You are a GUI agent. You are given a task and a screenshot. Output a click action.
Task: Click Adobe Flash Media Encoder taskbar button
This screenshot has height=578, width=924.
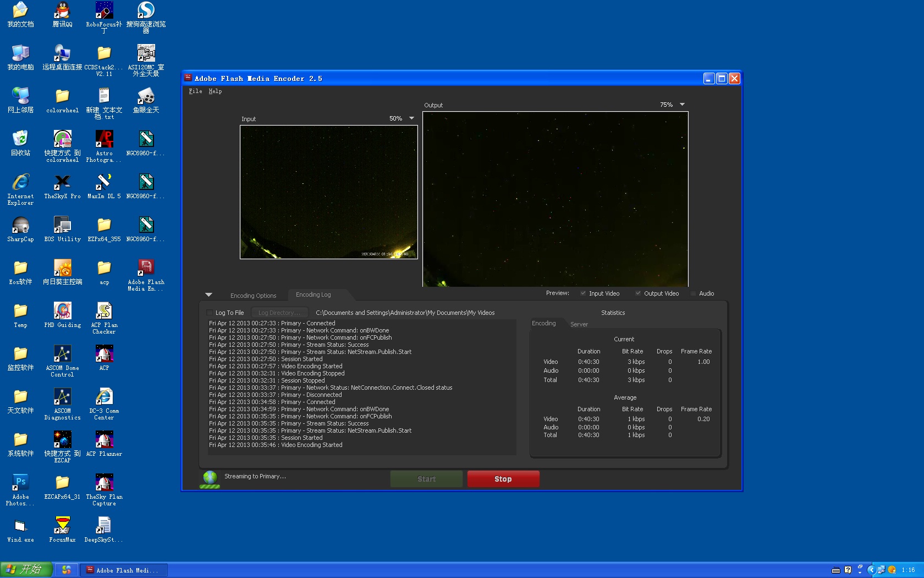[x=124, y=570]
